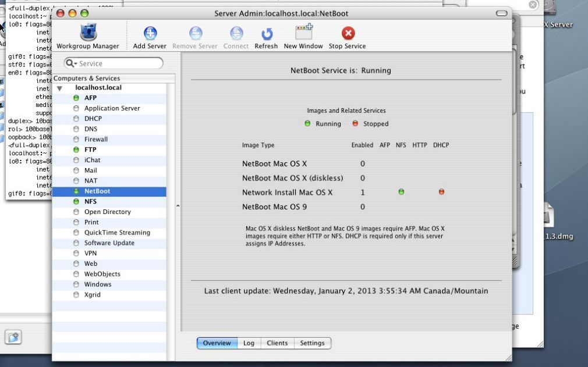Click the toolbar toggle pill in title bar
Screen dimensions: 588x367
501,13
